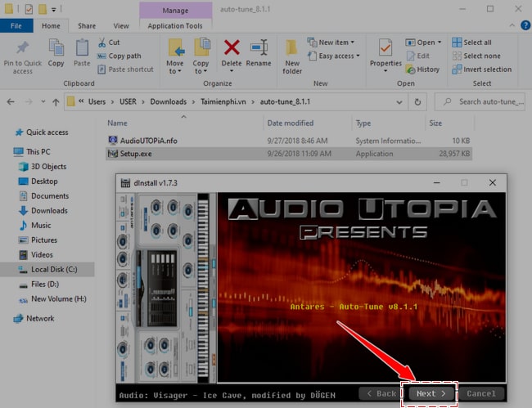Click the Properties icon
This screenshot has width=532, height=408.
385,47
